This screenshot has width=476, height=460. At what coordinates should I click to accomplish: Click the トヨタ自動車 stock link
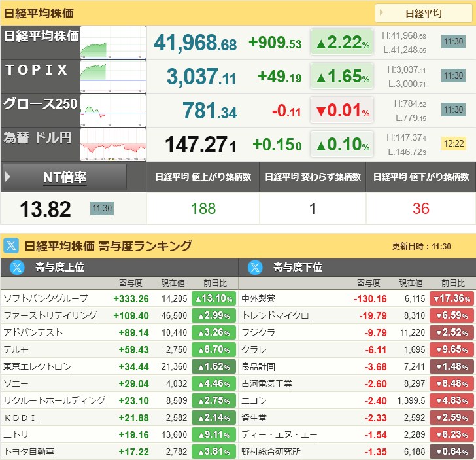coord(29,451)
